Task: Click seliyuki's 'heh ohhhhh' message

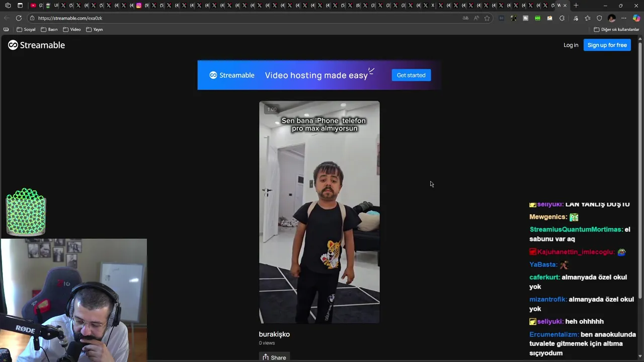Action: point(585,321)
